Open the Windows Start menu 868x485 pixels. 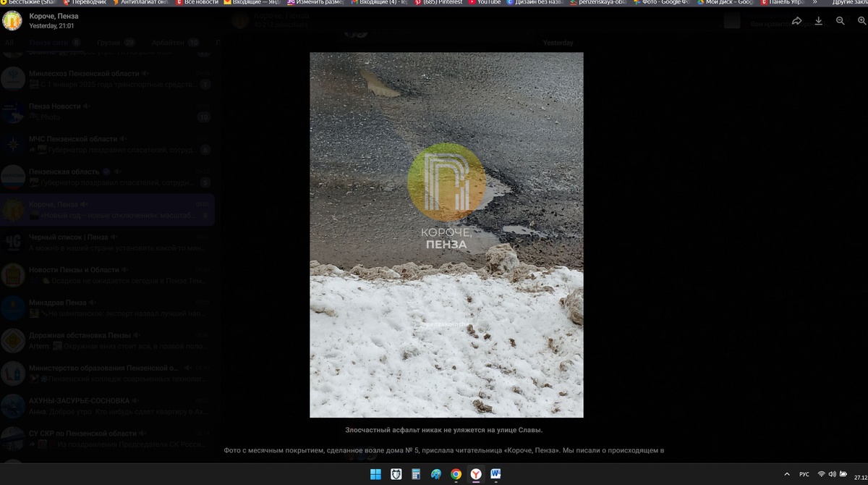pyautogui.click(x=376, y=474)
